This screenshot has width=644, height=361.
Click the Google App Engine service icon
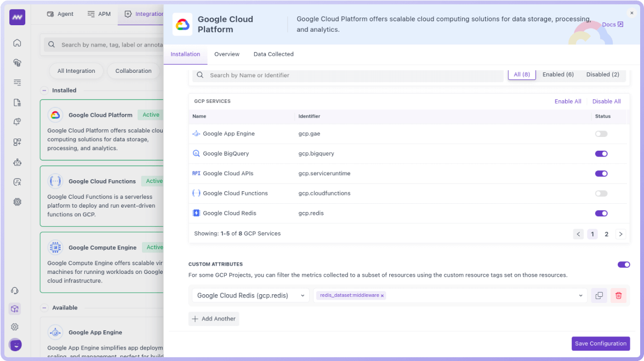[196, 134]
